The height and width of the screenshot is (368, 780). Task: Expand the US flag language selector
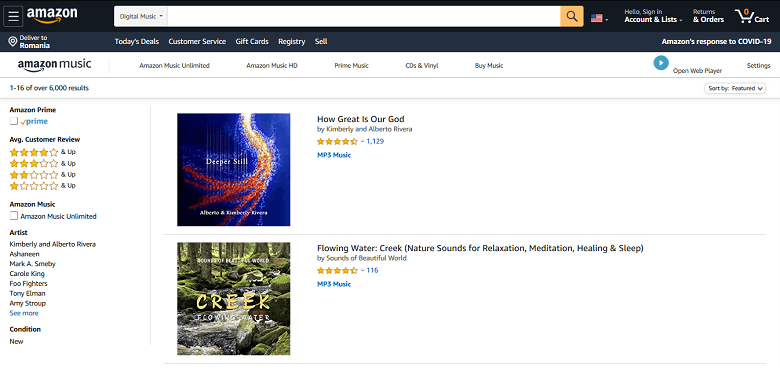pos(599,18)
